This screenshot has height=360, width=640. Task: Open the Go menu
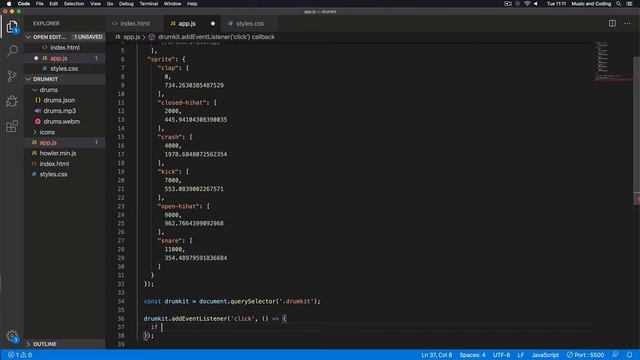[x=110, y=4]
